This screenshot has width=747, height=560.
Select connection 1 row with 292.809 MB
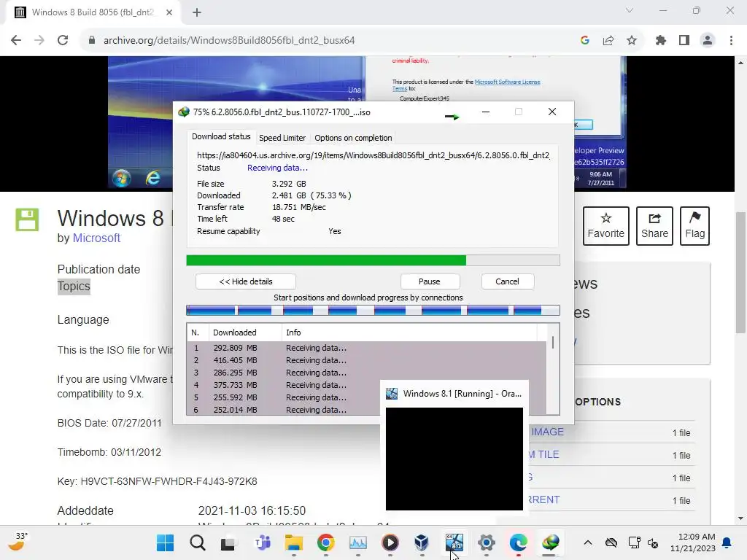click(x=367, y=348)
